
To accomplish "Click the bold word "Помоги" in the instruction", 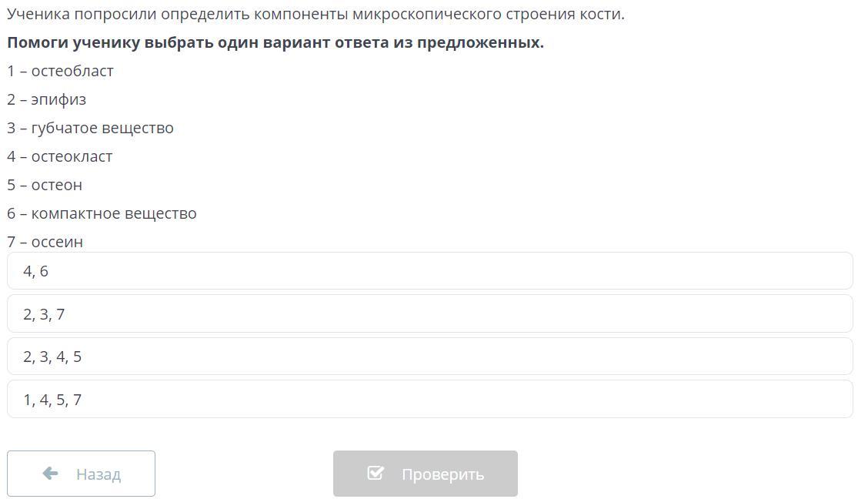I will (x=38, y=42).
